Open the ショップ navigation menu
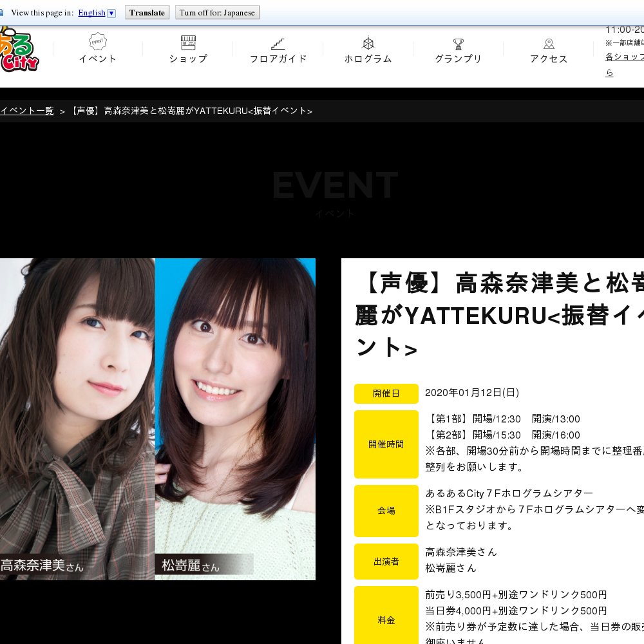The height and width of the screenshot is (644, 644). [188, 49]
